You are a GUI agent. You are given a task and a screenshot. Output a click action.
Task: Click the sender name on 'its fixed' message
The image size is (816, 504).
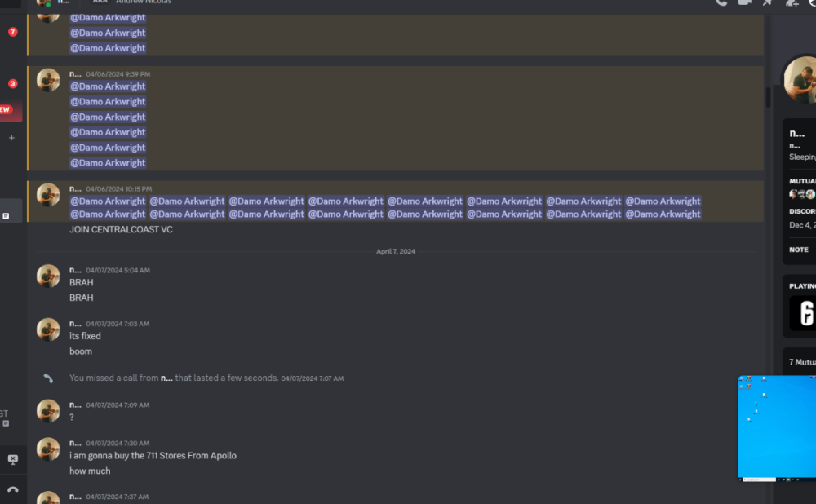pyautogui.click(x=75, y=324)
